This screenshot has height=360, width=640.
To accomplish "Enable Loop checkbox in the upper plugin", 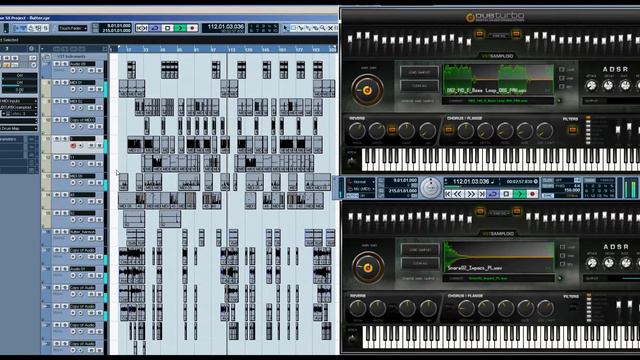I will pyautogui.click(x=562, y=70).
